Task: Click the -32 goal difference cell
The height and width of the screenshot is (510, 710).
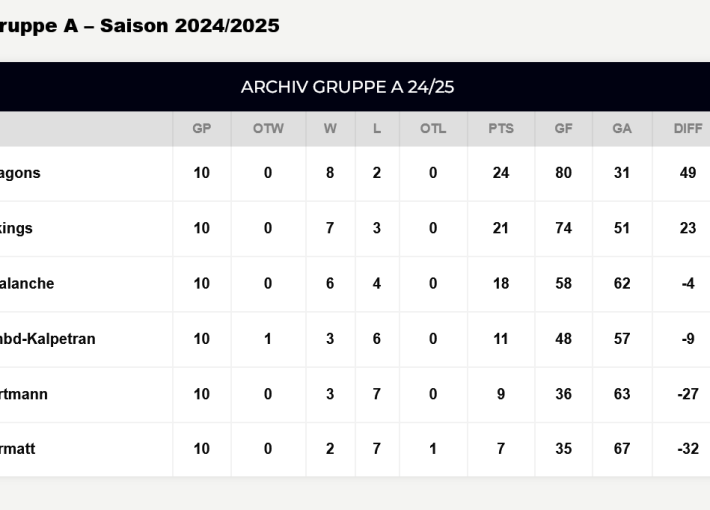Action: pyautogui.click(x=688, y=449)
